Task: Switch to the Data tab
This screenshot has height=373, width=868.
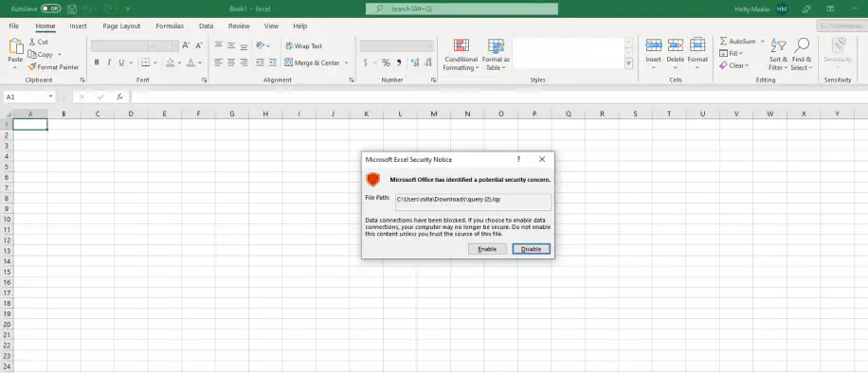Action: point(206,26)
